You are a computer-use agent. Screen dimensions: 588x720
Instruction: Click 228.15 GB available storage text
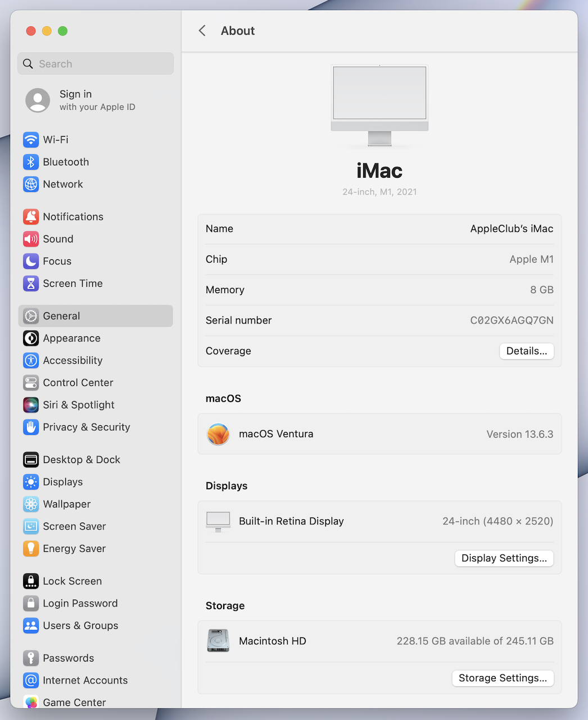pyautogui.click(x=475, y=641)
